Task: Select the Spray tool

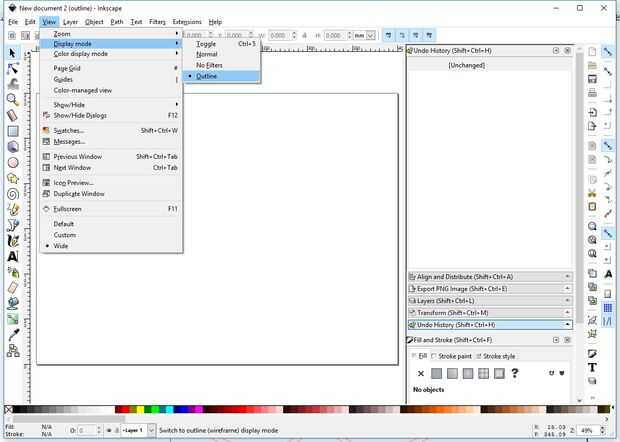Action: click(x=13, y=272)
